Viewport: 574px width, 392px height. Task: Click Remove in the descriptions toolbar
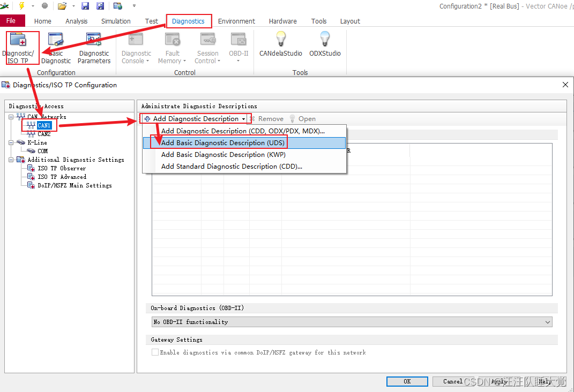(x=266, y=119)
